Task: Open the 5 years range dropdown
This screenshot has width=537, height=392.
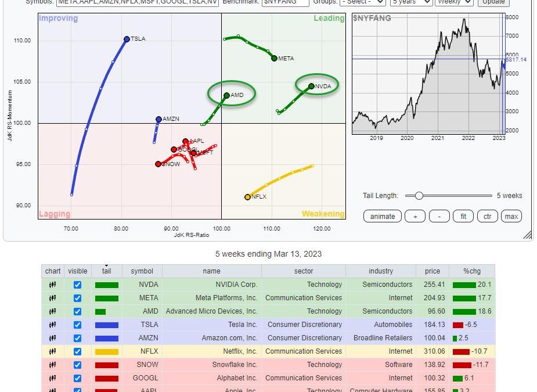Action: tap(411, 2)
